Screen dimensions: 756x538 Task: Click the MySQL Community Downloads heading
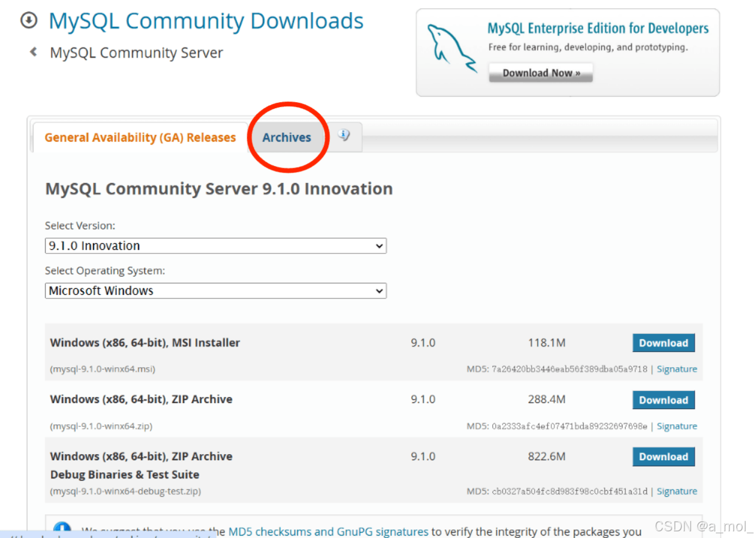click(206, 21)
